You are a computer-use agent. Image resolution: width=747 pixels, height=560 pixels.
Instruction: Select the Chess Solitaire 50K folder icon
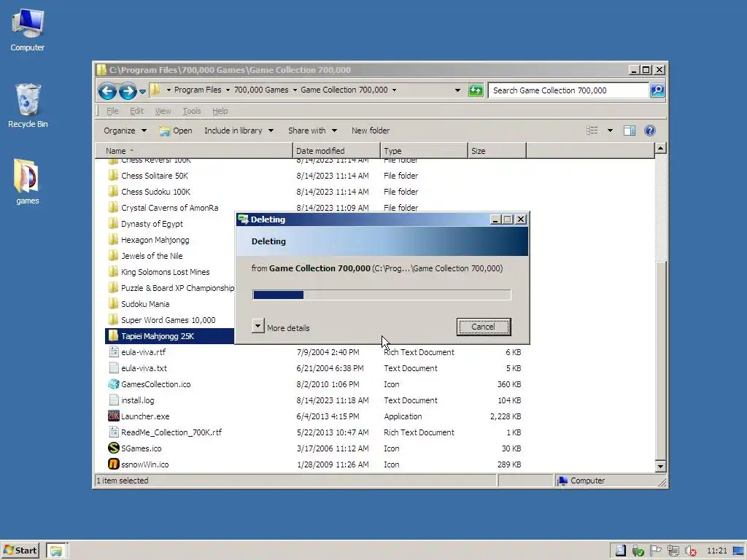click(113, 176)
